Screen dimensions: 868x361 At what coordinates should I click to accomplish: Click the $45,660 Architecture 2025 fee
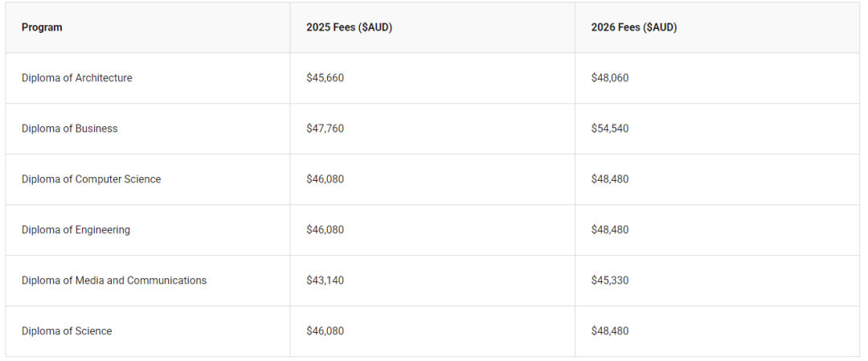[325, 78]
